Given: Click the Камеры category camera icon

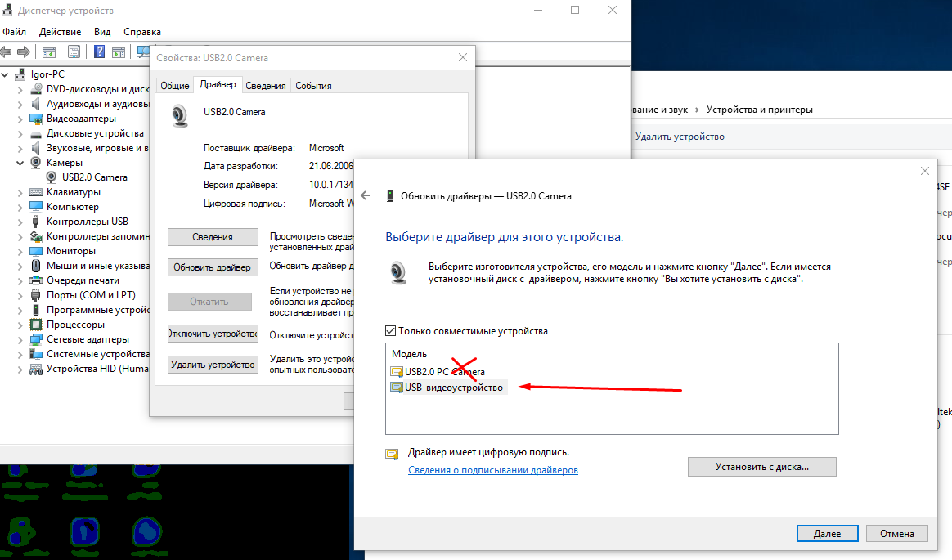Looking at the screenshot, I should click(36, 163).
